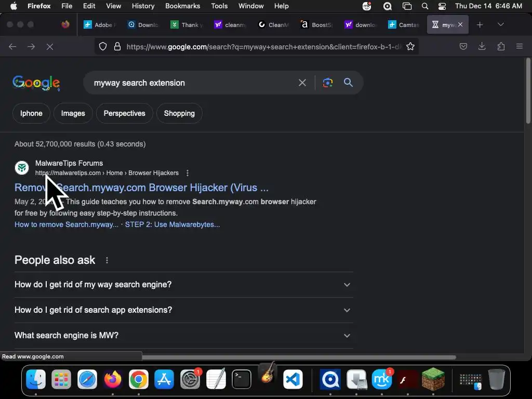532x399 pixels.
Task: Expand 'What search engine is MW?'
Action: [x=183, y=336]
